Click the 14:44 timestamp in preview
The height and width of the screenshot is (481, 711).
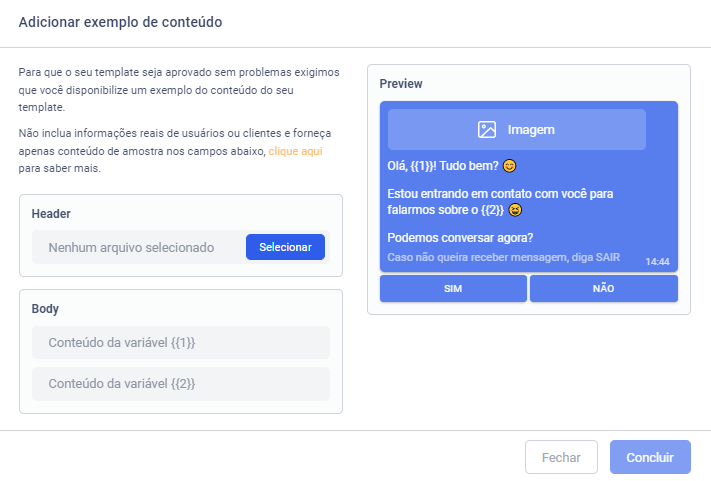point(657,261)
